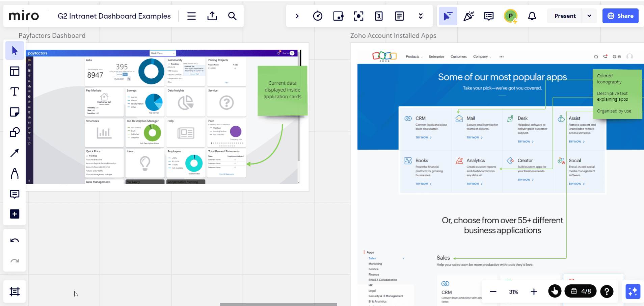Click the Miro logo
Image resolution: width=644 pixels, height=306 pixels.
point(24,16)
